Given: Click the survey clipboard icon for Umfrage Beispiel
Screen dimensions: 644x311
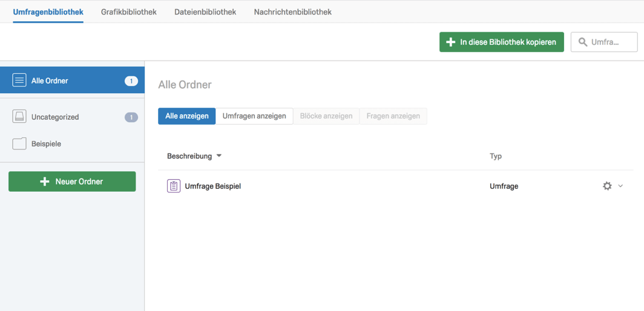Looking at the screenshot, I should [x=174, y=186].
